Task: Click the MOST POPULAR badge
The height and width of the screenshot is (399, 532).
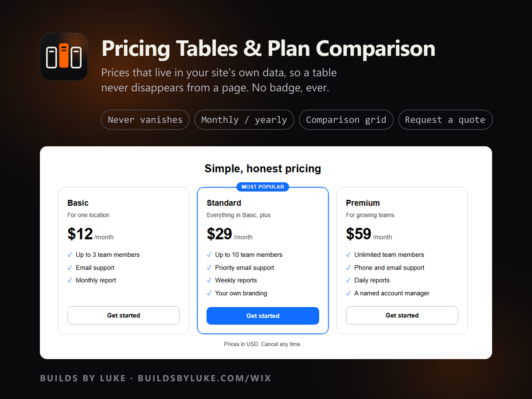Action: pos(263,187)
